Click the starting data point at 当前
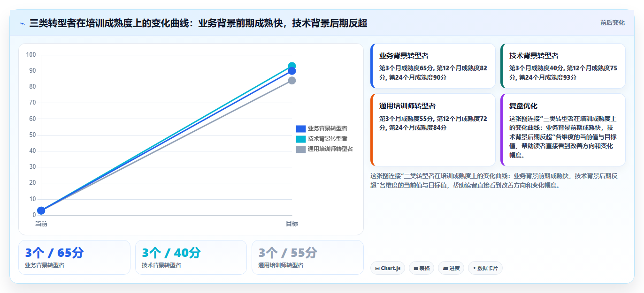 tap(41, 210)
